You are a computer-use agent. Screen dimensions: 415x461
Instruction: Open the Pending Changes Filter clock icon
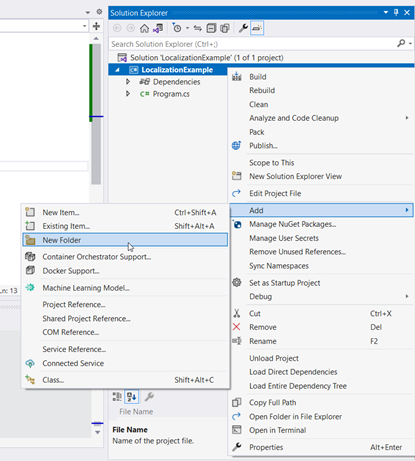tap(177, 28)
